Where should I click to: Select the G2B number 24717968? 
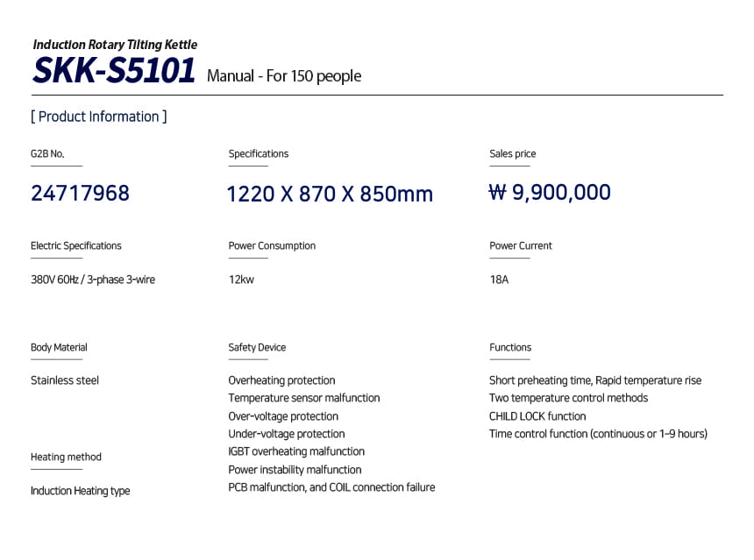coord(80,193)
